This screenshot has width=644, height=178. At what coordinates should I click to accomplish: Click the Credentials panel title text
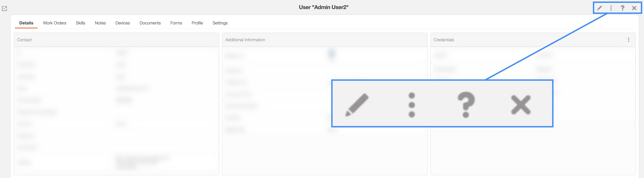point(444,40)
